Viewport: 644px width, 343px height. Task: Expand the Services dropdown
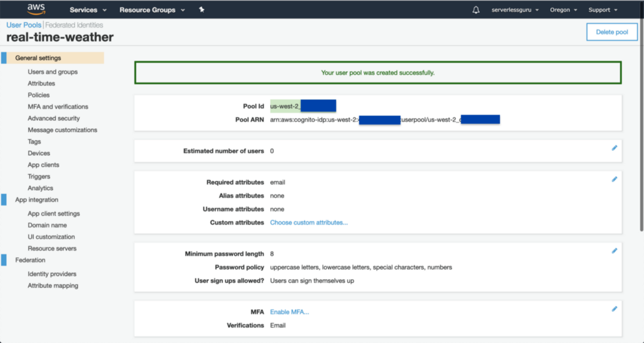tap(88, 10)
